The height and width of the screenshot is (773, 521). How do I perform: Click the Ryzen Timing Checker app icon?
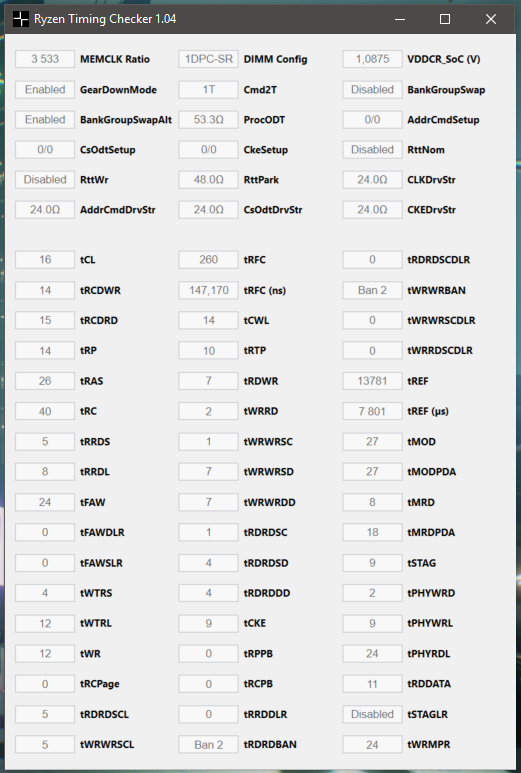21,19
